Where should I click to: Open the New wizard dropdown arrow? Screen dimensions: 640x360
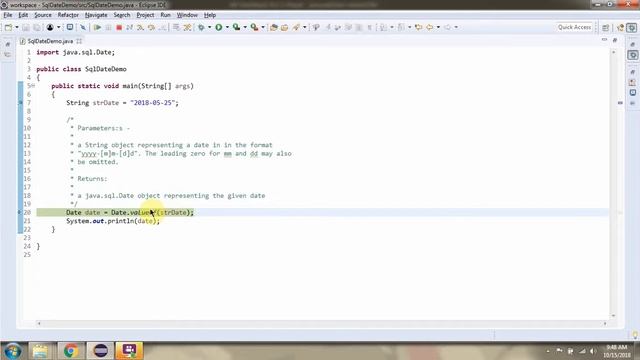pyautogui.click(x=17, y=27)
